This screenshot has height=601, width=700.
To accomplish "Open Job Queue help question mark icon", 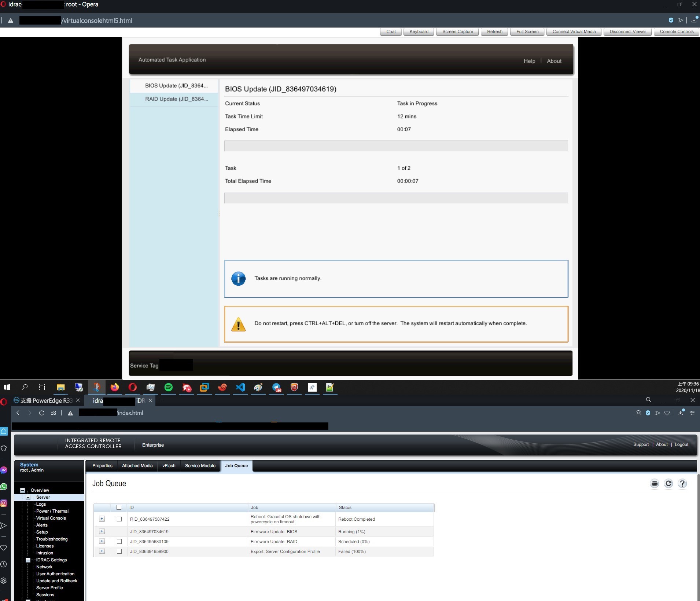I will pos(682,484).
